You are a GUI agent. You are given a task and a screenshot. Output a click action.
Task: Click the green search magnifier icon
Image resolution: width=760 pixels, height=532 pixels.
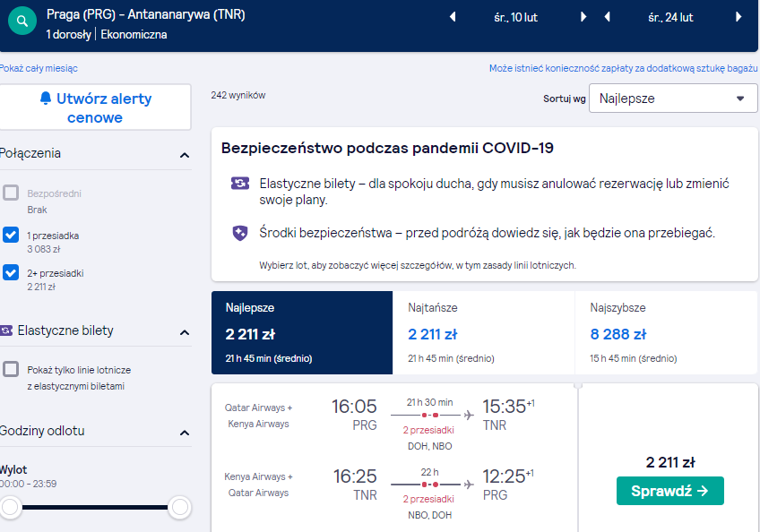(x=22, y=21)
